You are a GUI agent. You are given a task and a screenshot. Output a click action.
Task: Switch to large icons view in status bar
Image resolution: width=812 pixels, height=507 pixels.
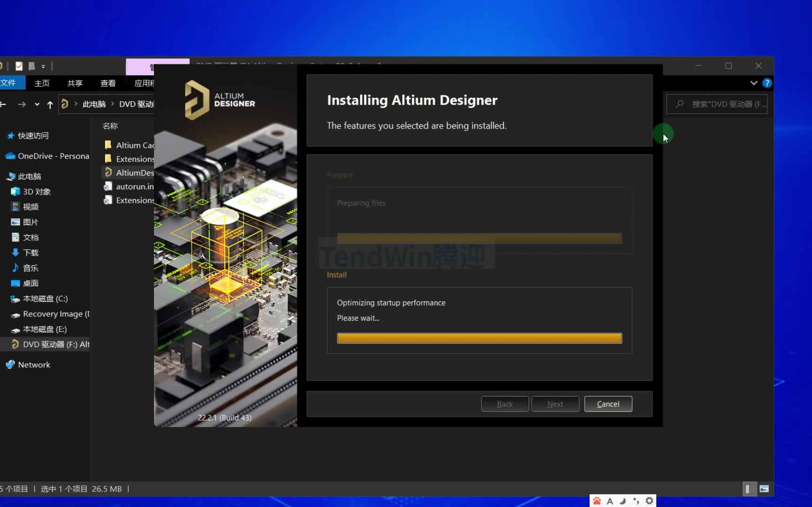pos(764,489)
